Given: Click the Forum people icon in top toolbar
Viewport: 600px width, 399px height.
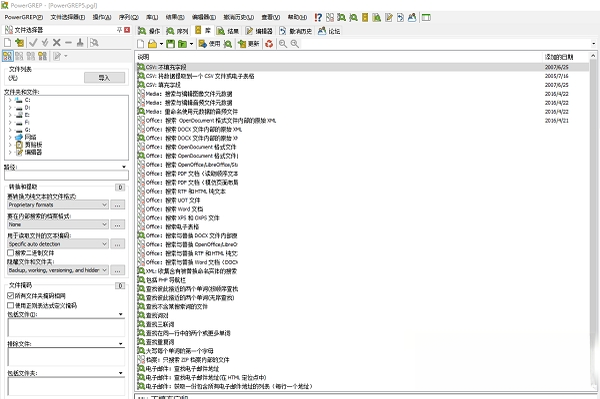Looking at the screenshot, I should click(x=412, y=17).
